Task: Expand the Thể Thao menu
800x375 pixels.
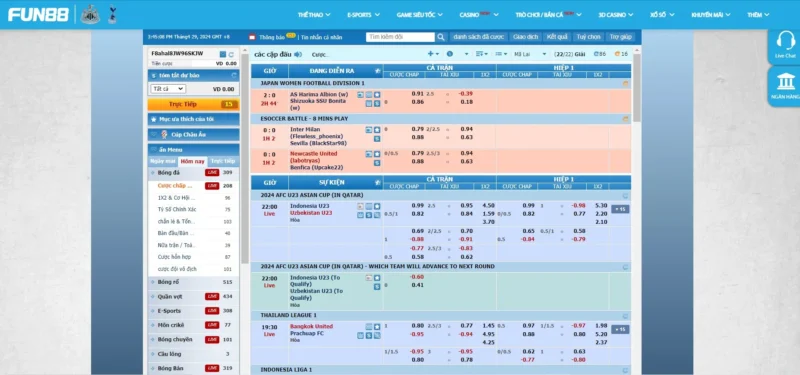Action: point(314,15)
